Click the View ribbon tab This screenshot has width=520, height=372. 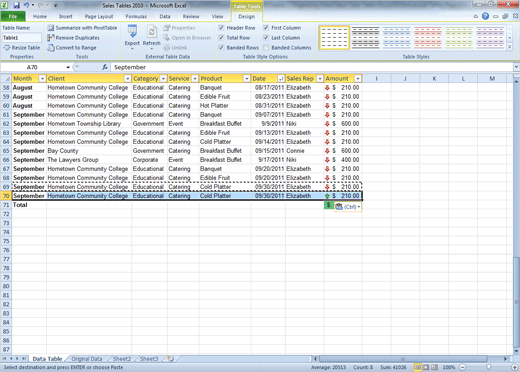coord(217,16)
